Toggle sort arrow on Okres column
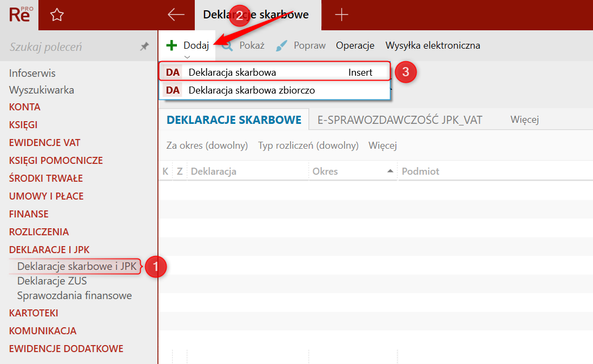Image resolution: width=593 pixels, height=364 pixels. 390,171
